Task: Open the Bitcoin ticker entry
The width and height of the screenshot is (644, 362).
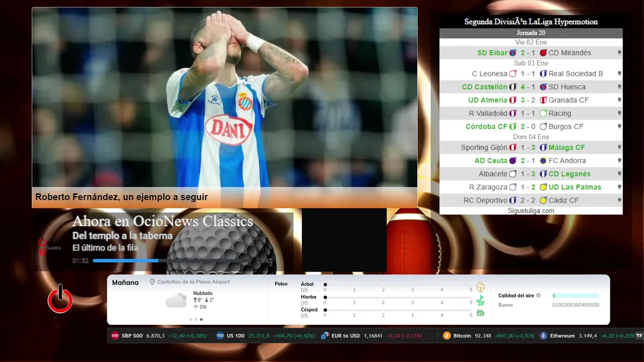Action: [488, 336]
